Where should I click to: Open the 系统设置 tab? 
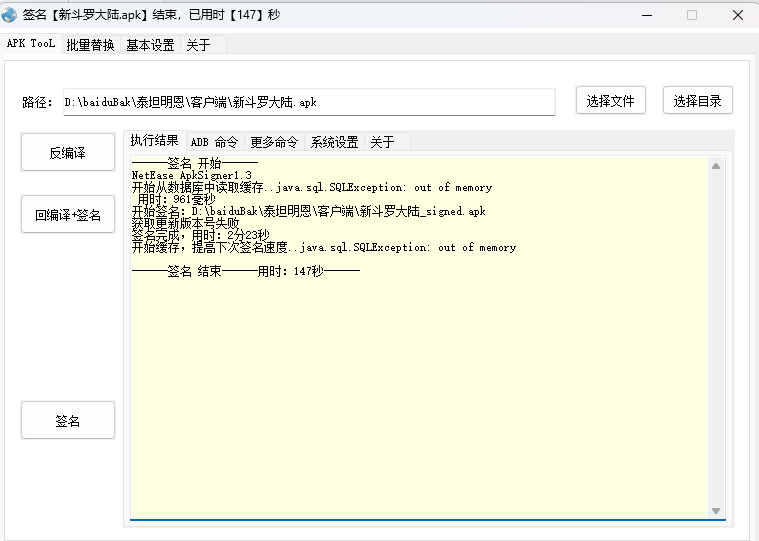coord(334,142)
